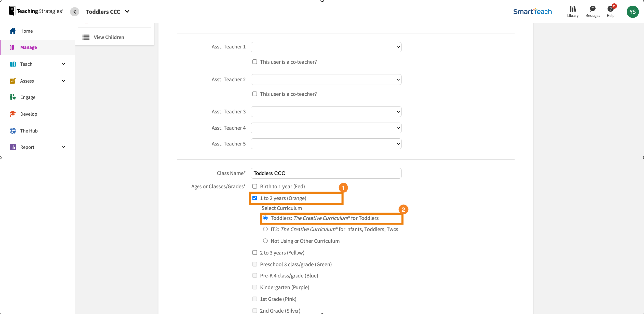Click inside the Class Name field

[326, 173]
